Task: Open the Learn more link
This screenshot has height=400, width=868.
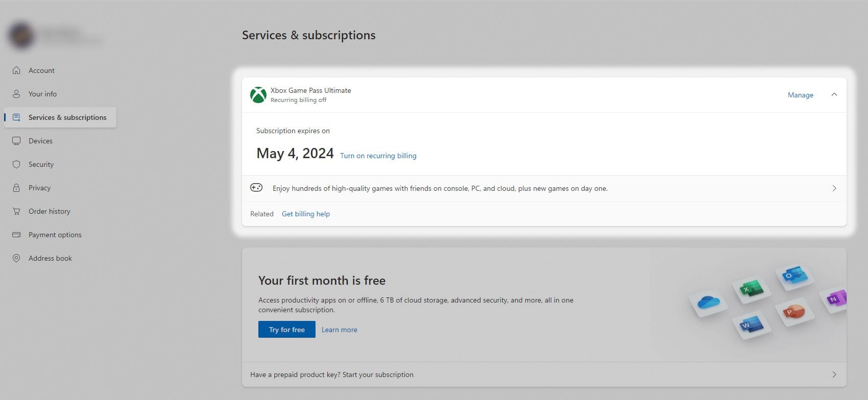Action: pos(340,330)
